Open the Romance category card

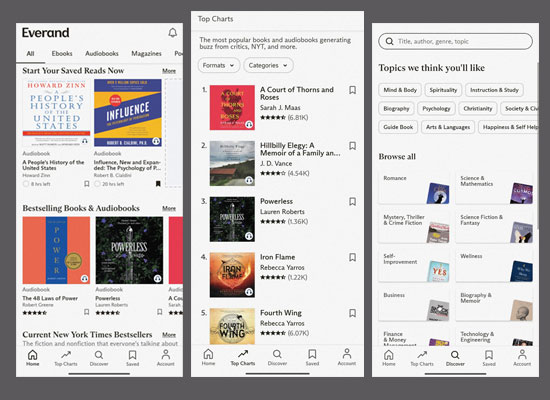pyautogui.click(x=414, y=188)
